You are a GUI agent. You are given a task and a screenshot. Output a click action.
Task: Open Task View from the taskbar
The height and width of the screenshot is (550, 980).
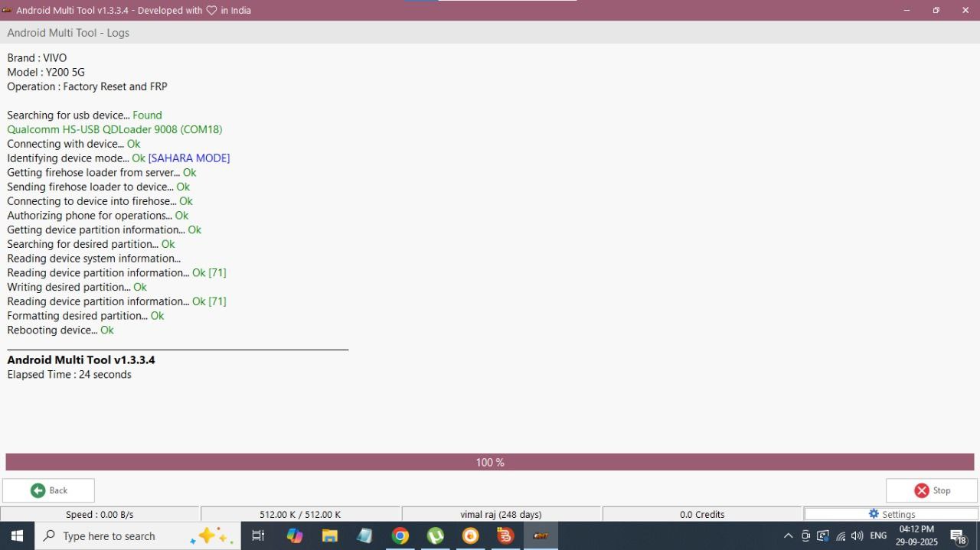tap(258, 535)
